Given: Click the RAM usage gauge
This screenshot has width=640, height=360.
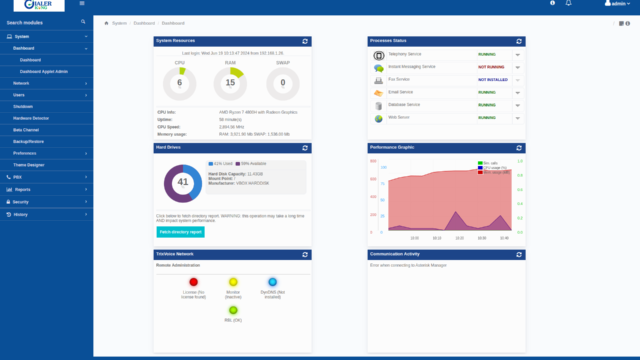Looking at the screenshot, I should (230, 84).
